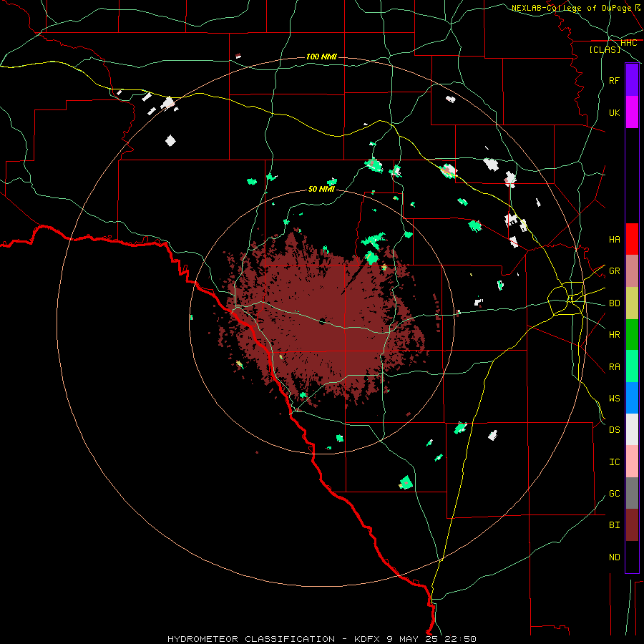Viewport: 644px width, 644px height.
Task: Click the purple RF legend color swatch
Action: click(632, 80)
